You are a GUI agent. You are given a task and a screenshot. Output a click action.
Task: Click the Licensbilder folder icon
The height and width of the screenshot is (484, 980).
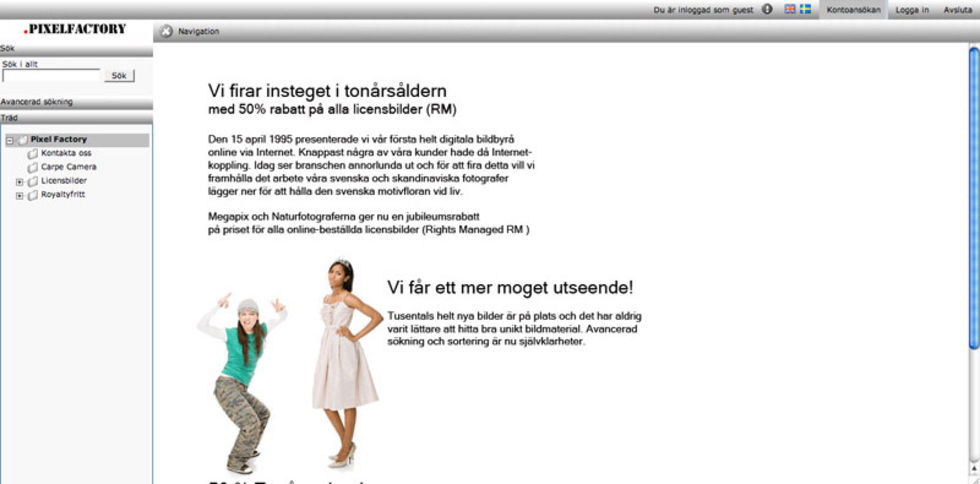(x=33, y=181)
